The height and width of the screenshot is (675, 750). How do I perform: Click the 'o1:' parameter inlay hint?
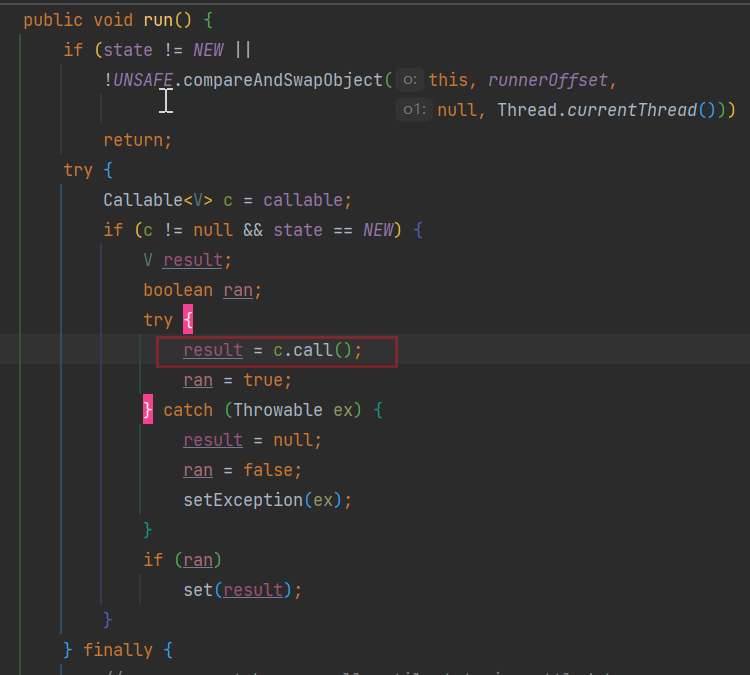click(x=413, y=110)
